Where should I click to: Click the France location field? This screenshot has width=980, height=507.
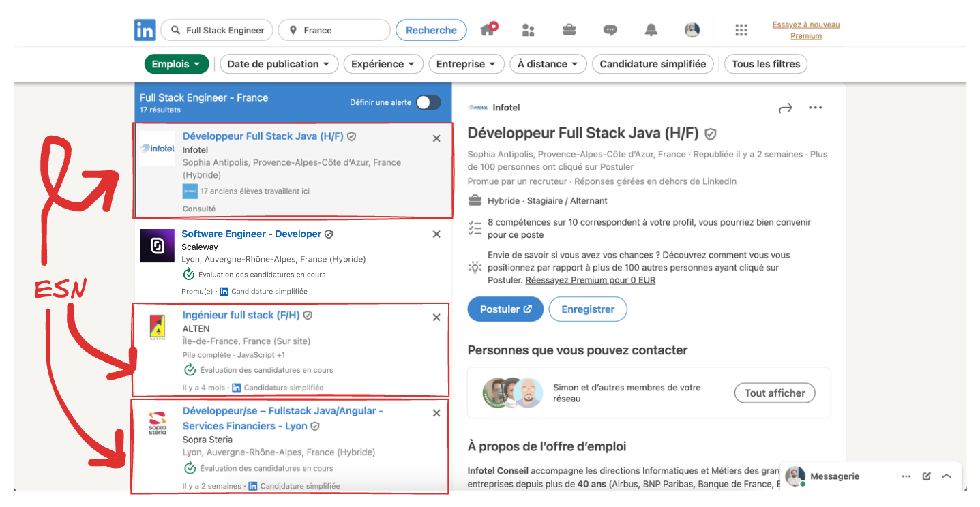334,30
